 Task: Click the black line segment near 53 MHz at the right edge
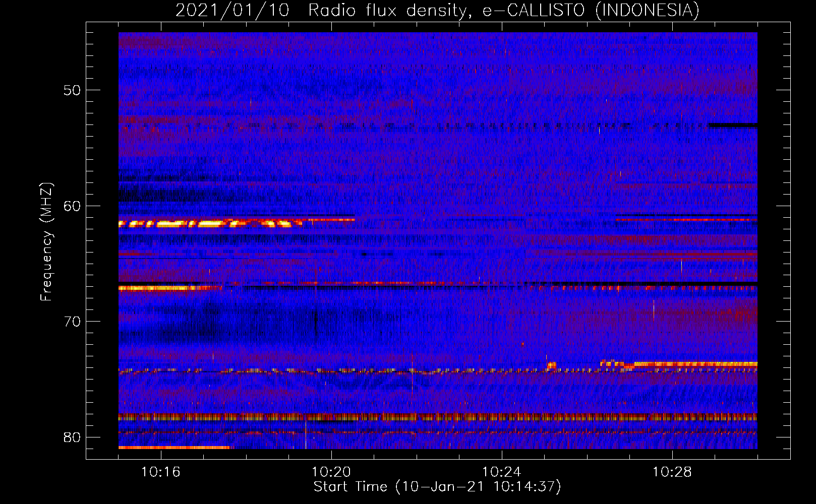tap(733, 124)
